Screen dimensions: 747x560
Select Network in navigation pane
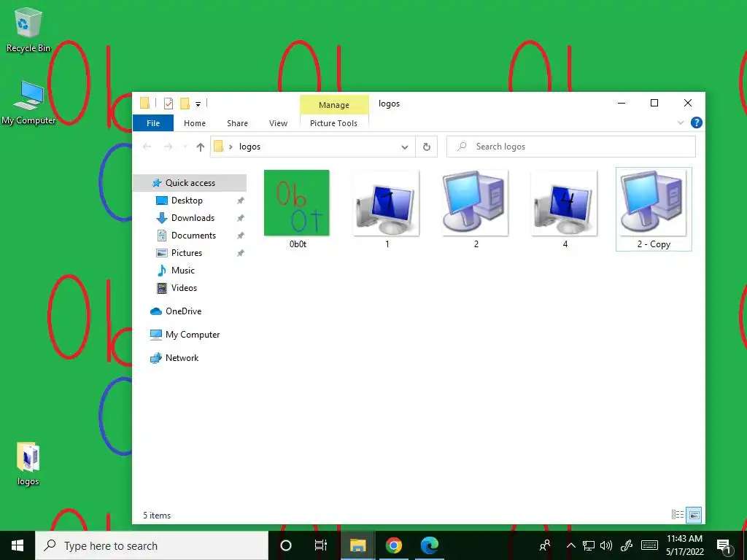(x=182, y=358)
